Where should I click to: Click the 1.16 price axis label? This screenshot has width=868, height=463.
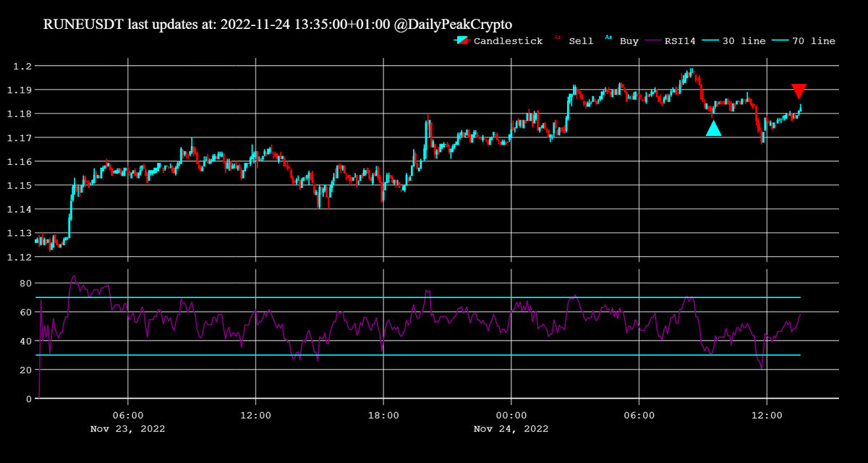tap(19, 161)
